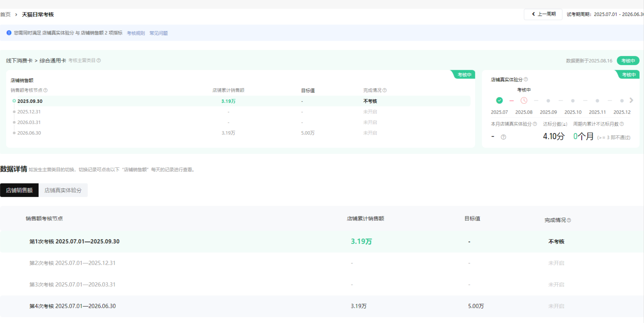Click the 首页 breadcrumb
This screenshot has height=323, width=644.
5,14
